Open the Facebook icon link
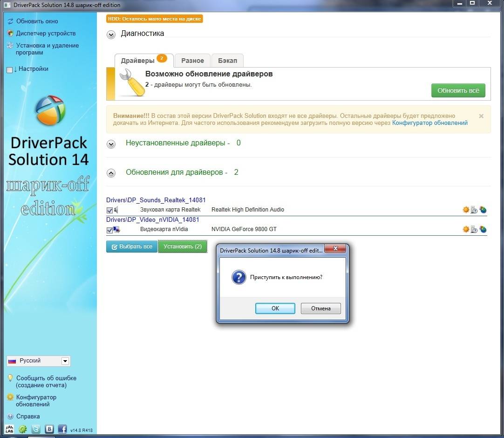 (62, 429)
